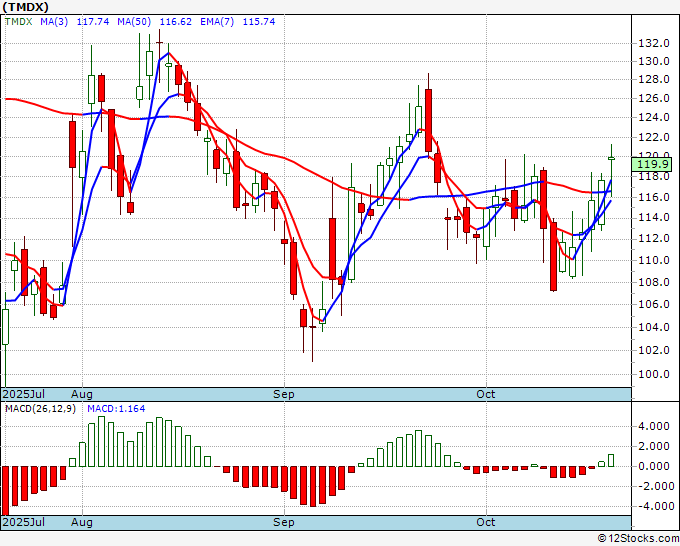Click the 108.0 price axis label

(654, 282)
